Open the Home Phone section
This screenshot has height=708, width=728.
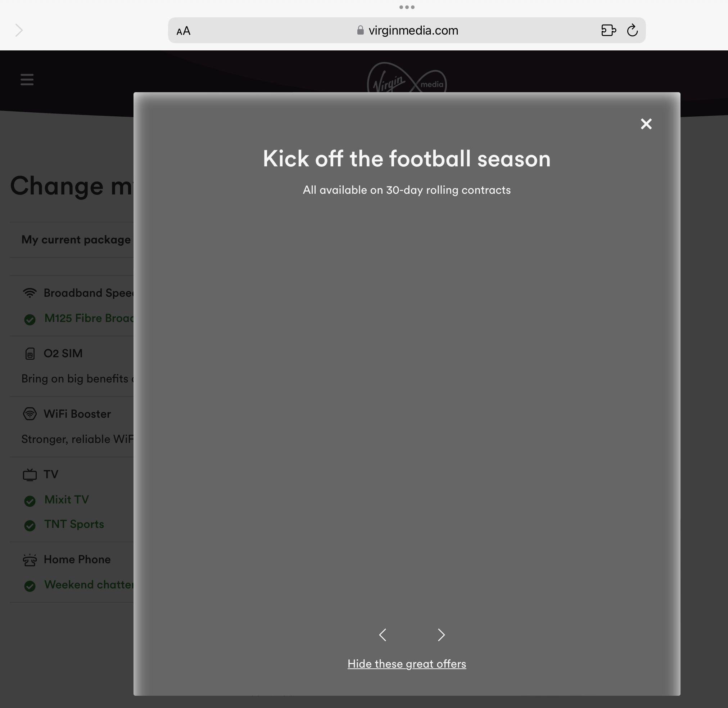tap(77, 559)
